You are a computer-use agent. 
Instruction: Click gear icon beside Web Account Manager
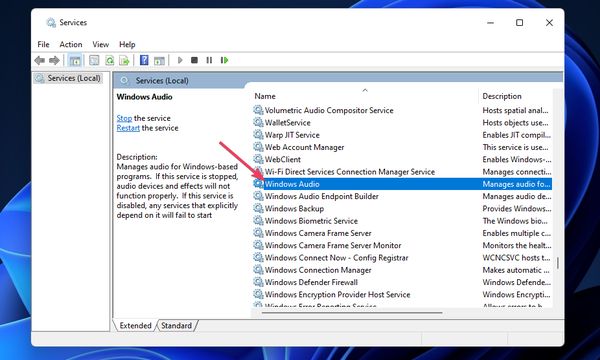[x=258, y=147]
